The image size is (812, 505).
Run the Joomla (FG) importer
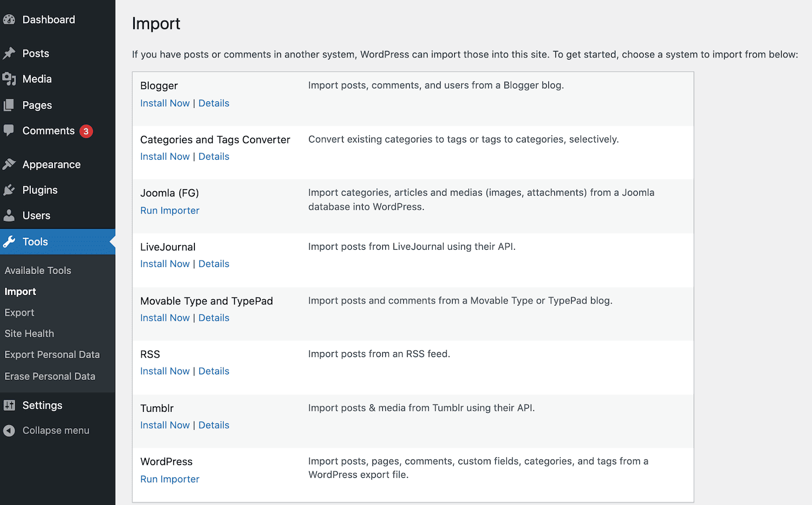pos(169,210)
